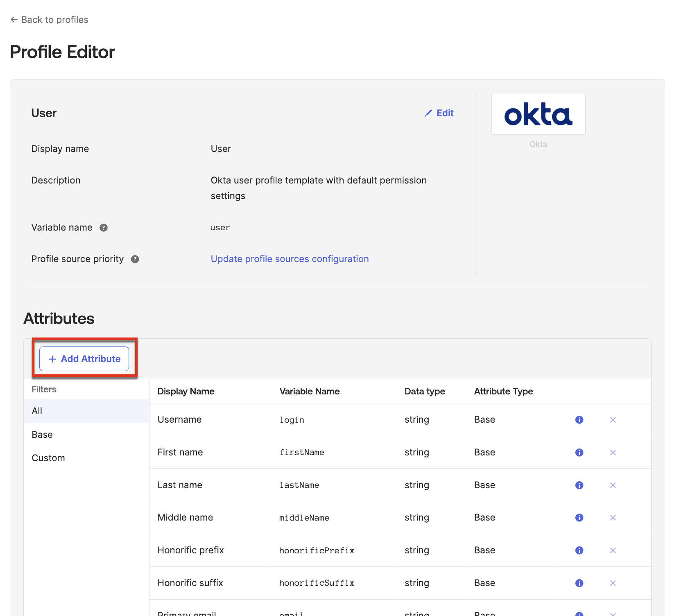View info icon for Username attribute
679x616 pixels.
pos(579,419)
